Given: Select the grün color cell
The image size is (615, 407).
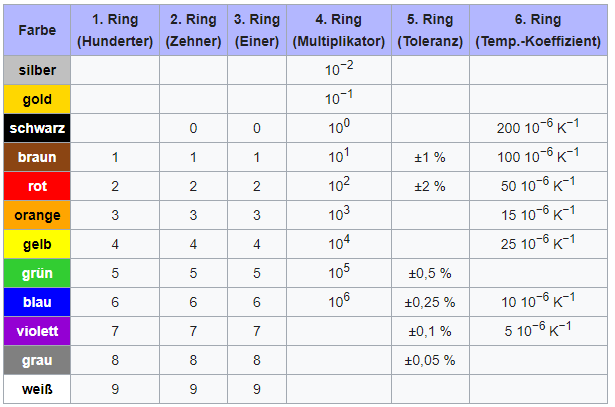Looking at the screenshot, I should (x=37, y=273).
